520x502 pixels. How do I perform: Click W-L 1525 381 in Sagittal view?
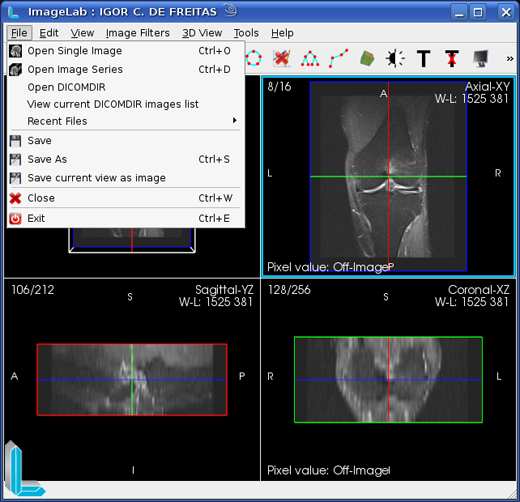tap(216, 302)
